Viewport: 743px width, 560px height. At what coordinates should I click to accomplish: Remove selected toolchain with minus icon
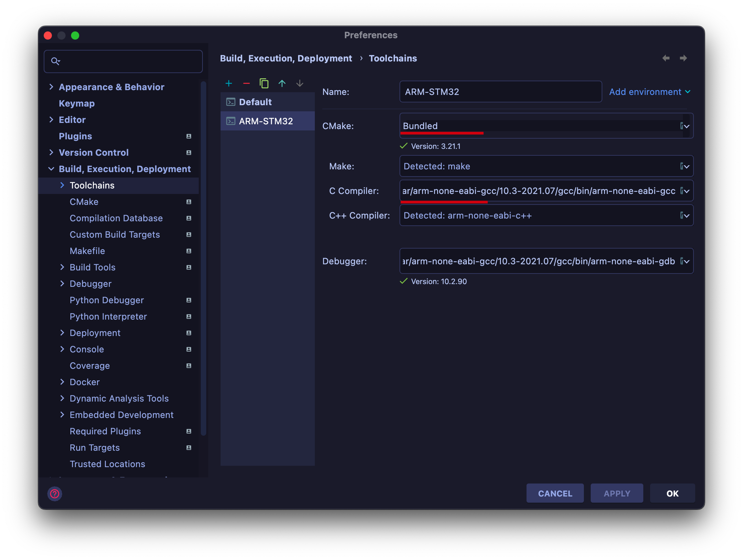(247, 83)
